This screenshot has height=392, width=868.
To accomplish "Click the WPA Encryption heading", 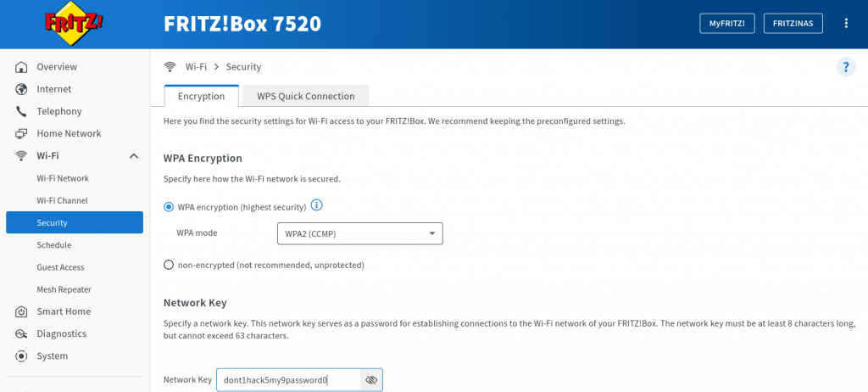I will 203,158.
